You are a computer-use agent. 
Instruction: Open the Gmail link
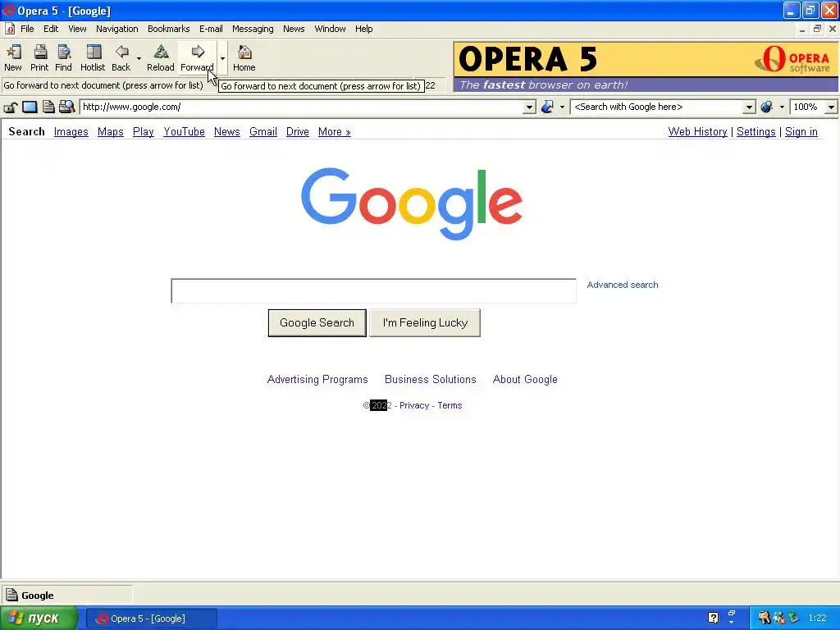click(x=263, y=132)
